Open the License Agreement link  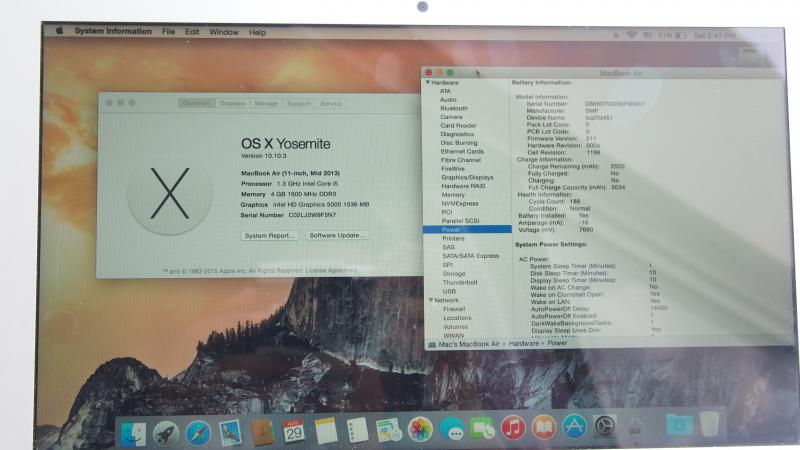coord(328,270)
